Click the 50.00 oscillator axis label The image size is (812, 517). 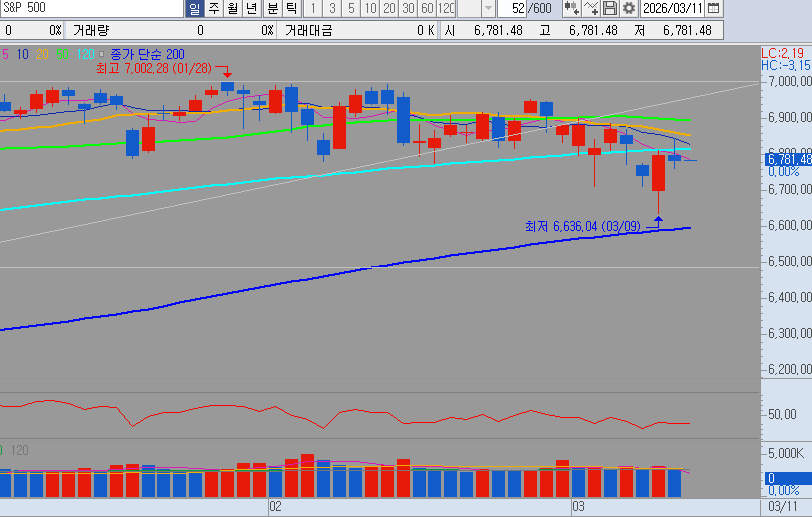tap(782, 414)
